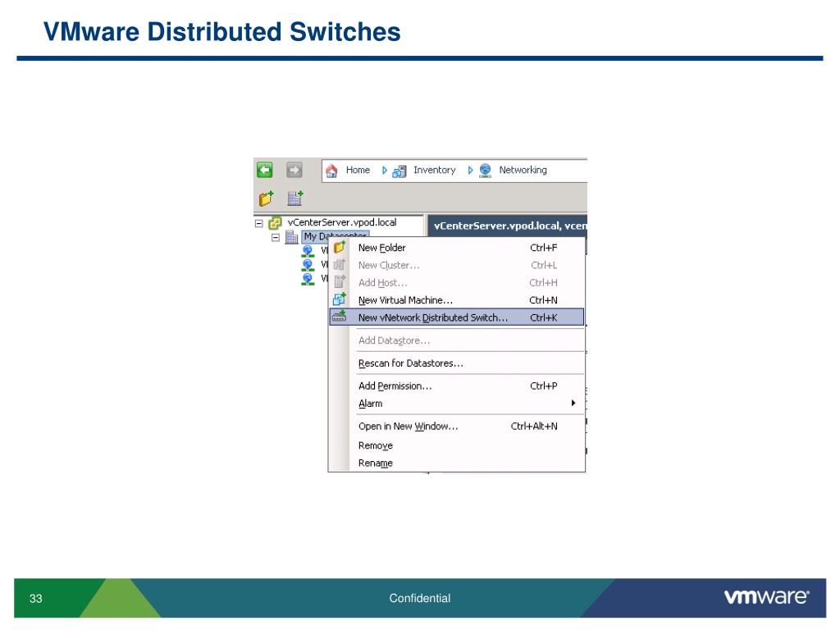Image resolution: width=840 pixels, height=630 pixels.
Task: Open the arrow after Home in breadcrumb
Action: pyautogui.click(x=384, y=171)
